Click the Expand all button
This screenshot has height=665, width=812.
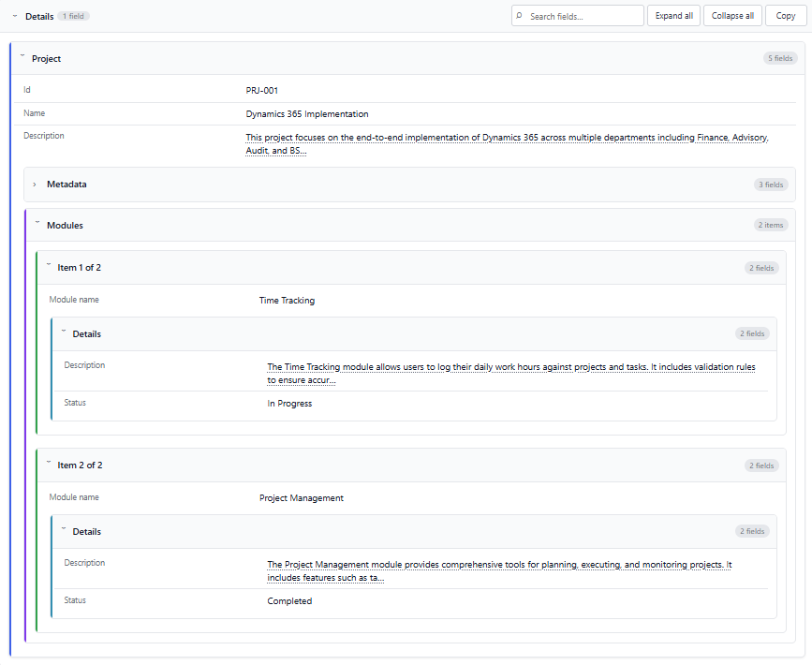[x=673, y=16]
